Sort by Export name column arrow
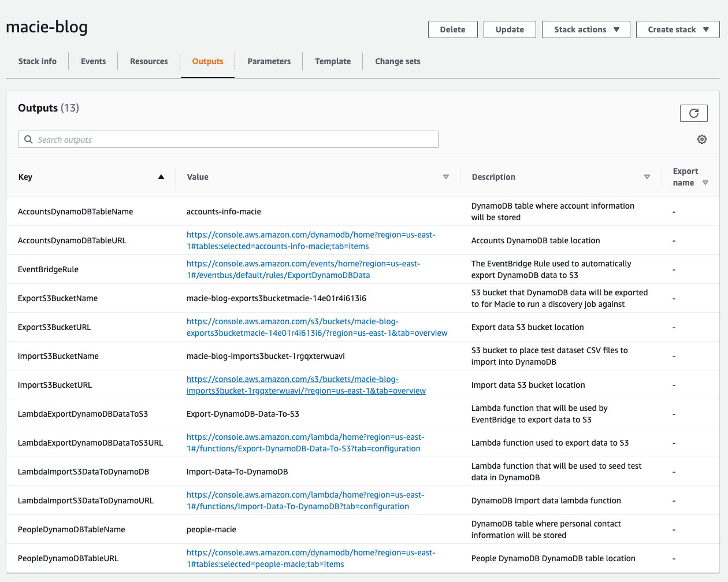 pos(705,183)
